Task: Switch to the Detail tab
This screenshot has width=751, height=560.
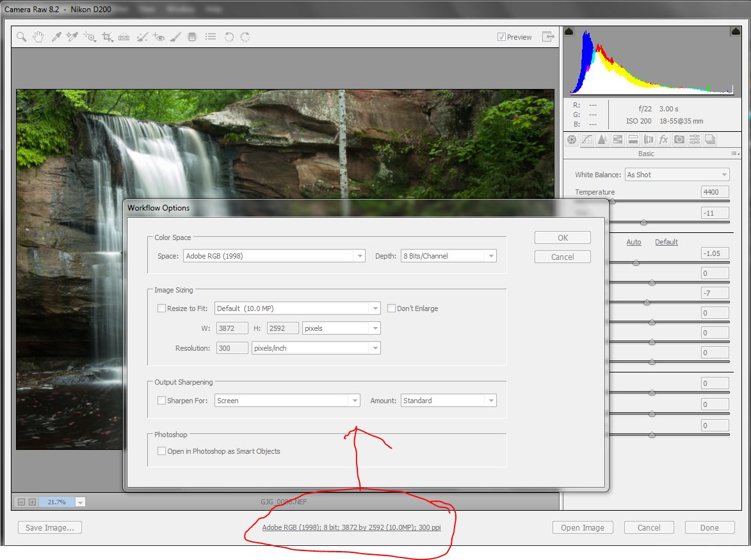Action: click(602, 140)
